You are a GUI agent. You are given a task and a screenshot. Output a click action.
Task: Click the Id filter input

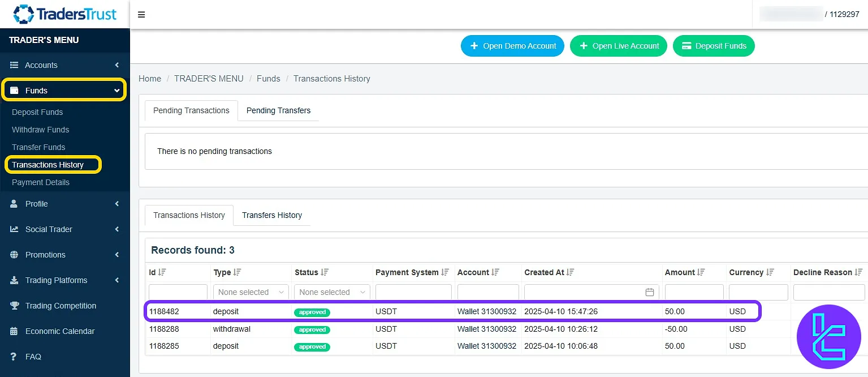178,292
